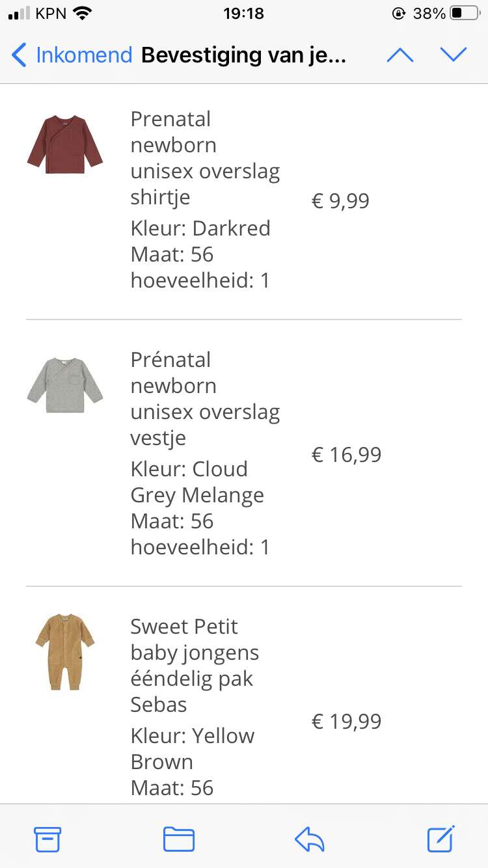Open the yellow brown eendelig pak image

point(65,651)
